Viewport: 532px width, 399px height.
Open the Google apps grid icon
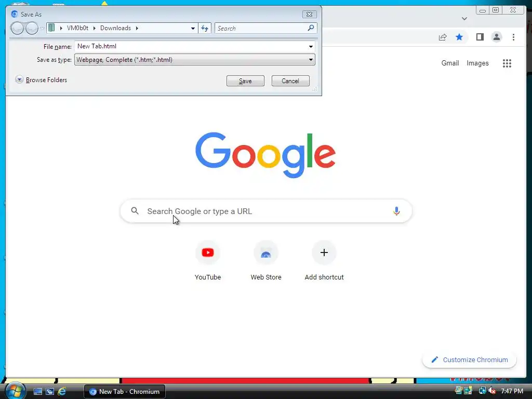pyautogui.click(x=507, y=63)
